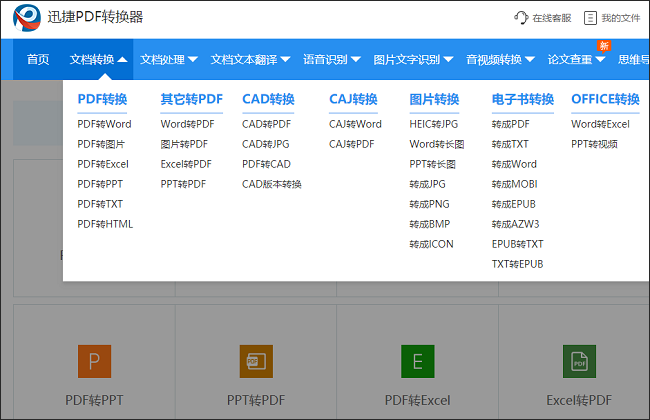Click the PPT转PDF tile icon
The width and height of the screenshot is (650, 420).
click(255, 360)
